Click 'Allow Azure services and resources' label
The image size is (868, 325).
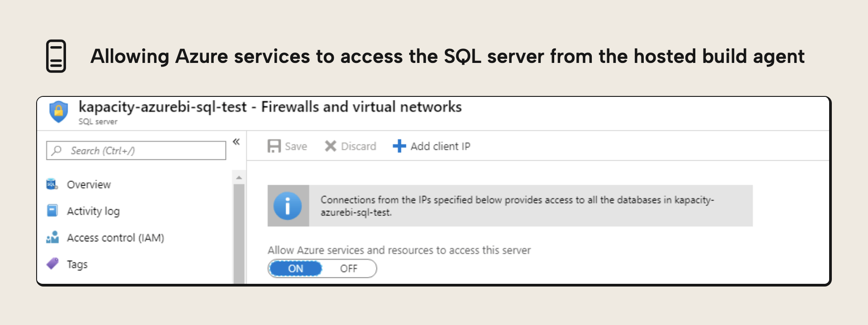coord(399,250)
